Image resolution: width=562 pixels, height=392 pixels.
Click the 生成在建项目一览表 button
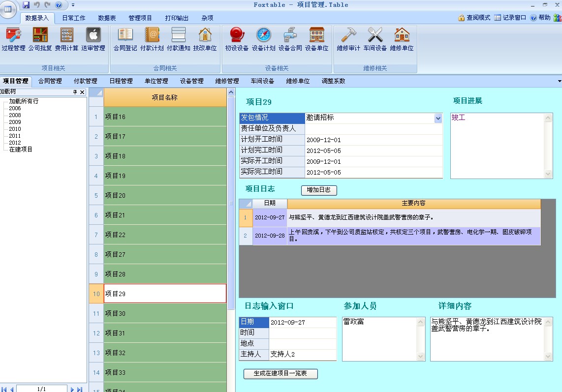(x=281, y=374)
